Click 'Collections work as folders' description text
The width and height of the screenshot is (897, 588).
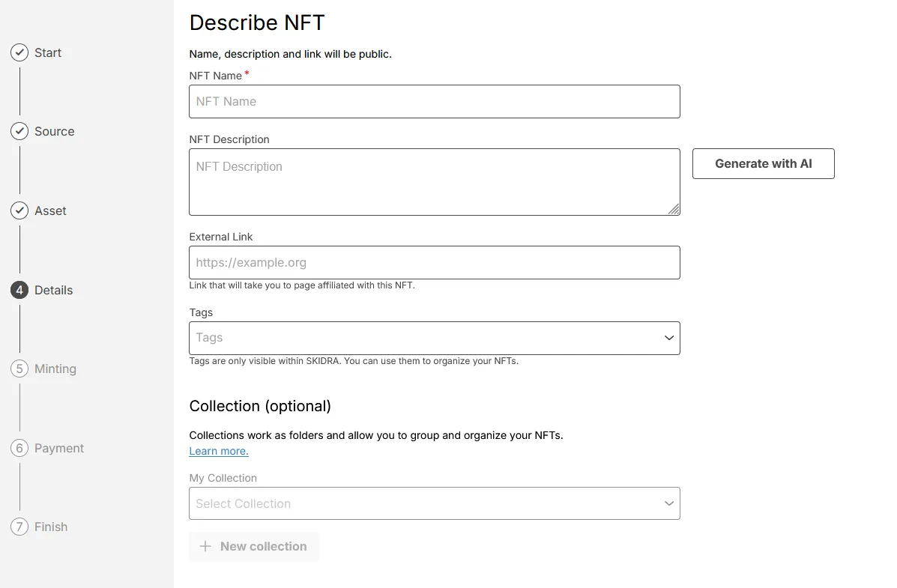376,435
